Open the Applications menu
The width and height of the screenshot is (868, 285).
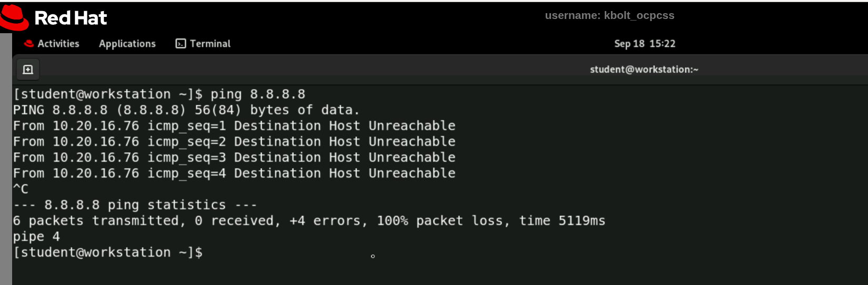coord(127,44)
